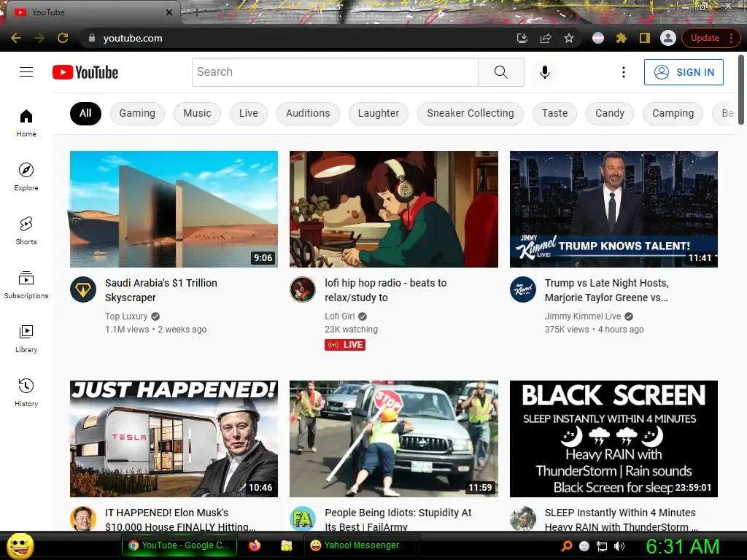Image resolution: width=747 pixels, height=560 pixels.
Task: Select the Camping filter chip
Action: click(673, 113)
